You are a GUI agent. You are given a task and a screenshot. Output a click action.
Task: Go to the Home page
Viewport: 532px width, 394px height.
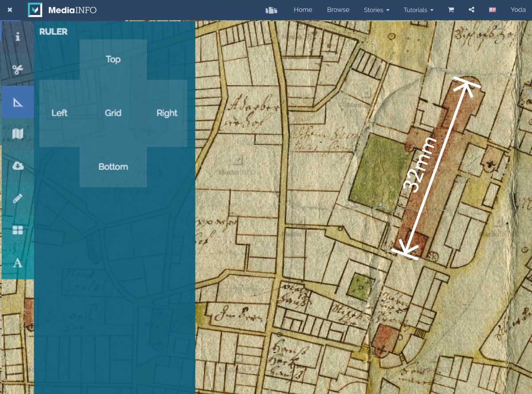pos(303,10)
